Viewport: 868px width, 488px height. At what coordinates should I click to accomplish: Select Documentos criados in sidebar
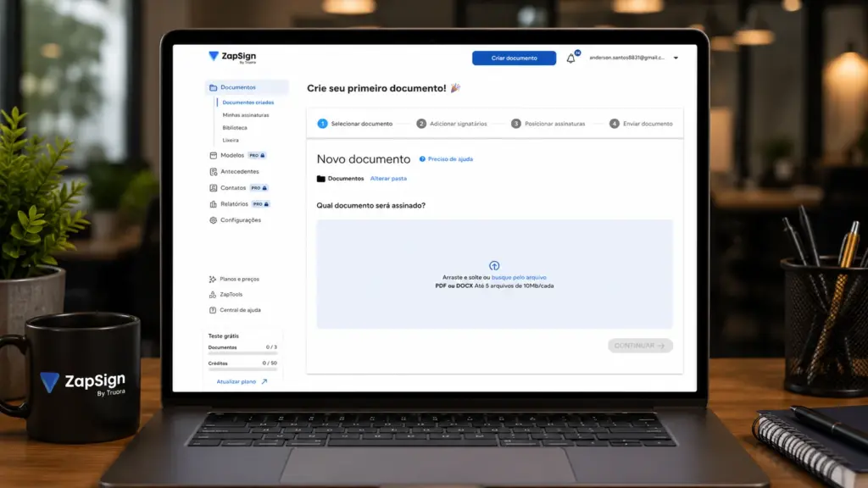[x=248, y=103]
